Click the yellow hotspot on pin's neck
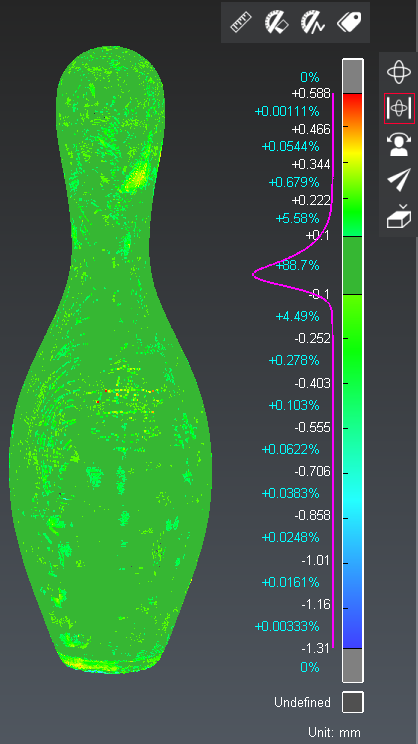 pyautogui.click(x=137, y=177)
